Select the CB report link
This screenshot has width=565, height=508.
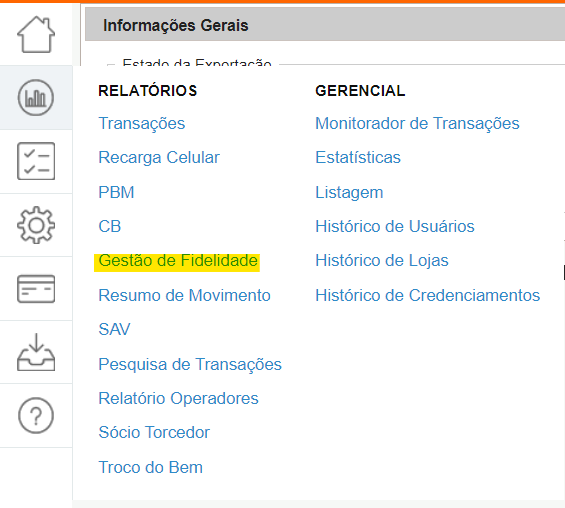tap(110, 226)
